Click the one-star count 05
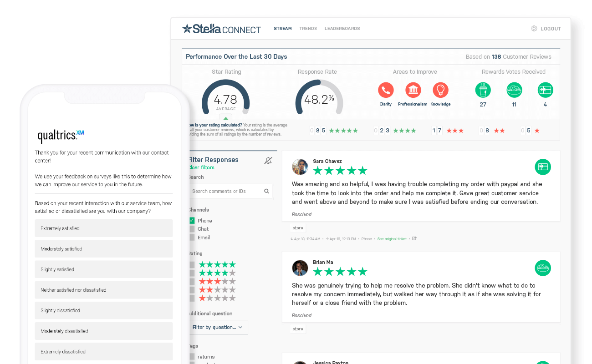The width and height of the screenshot is (592, 364). click(526, 131)
